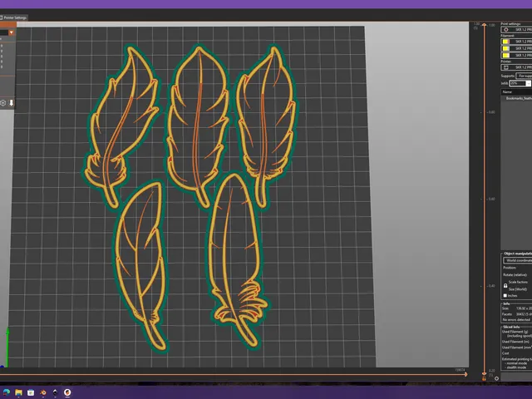The width and height of the screenshot is (532, 399).
Task: Click the 'normal mode' print time row
Action: click(x=517, y=363)
